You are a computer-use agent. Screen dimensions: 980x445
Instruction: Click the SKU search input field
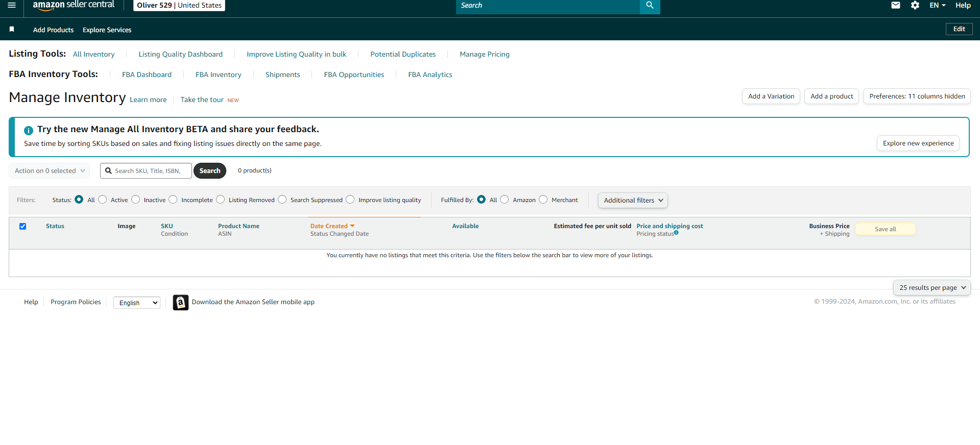tap(146, 170)
